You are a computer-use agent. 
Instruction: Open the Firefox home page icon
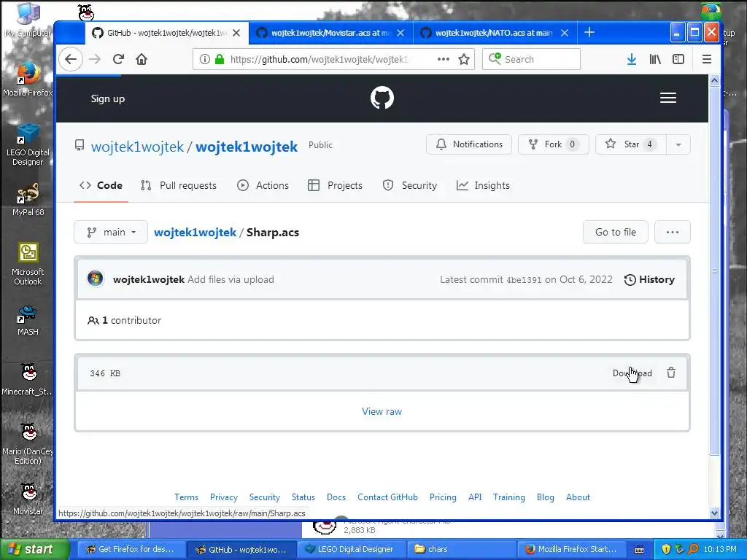142,60
